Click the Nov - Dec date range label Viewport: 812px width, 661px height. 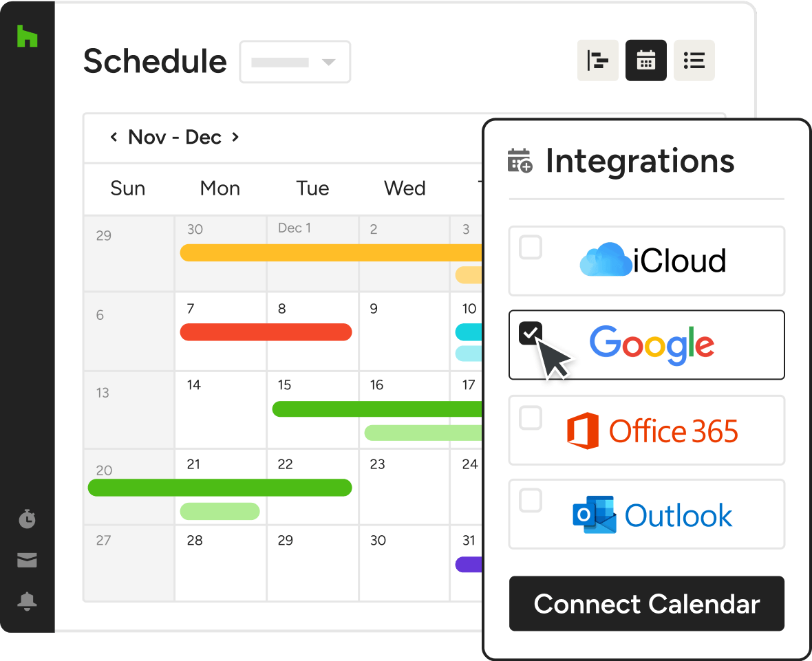[x=175, y=137]
